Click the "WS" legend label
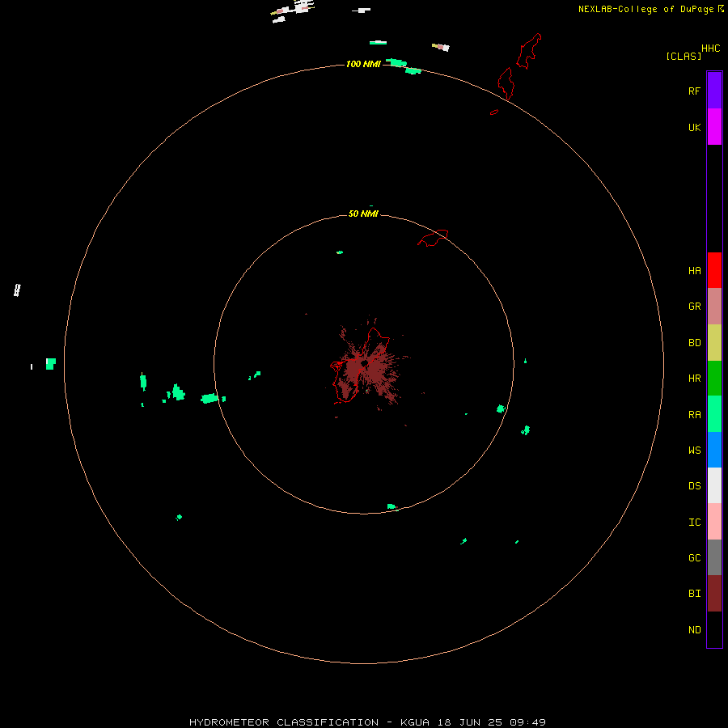Viewport: 728px width, 728px height. 694,450
